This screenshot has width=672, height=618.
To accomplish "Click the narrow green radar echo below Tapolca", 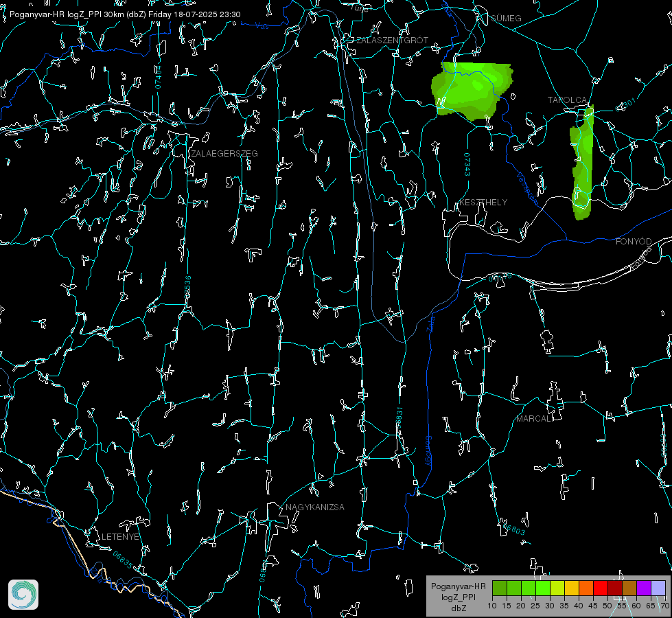I will [583, 163].
